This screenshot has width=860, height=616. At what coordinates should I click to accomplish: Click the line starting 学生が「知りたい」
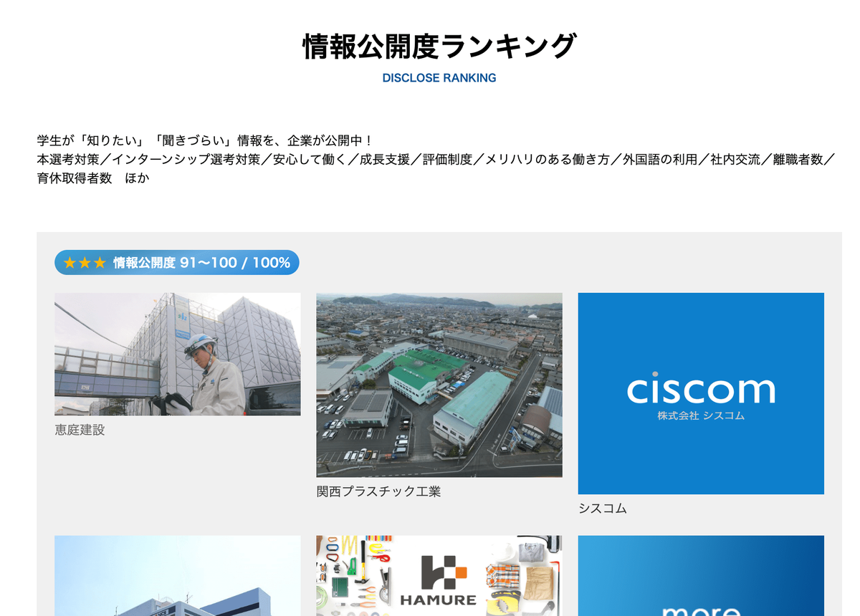[205, 140]
